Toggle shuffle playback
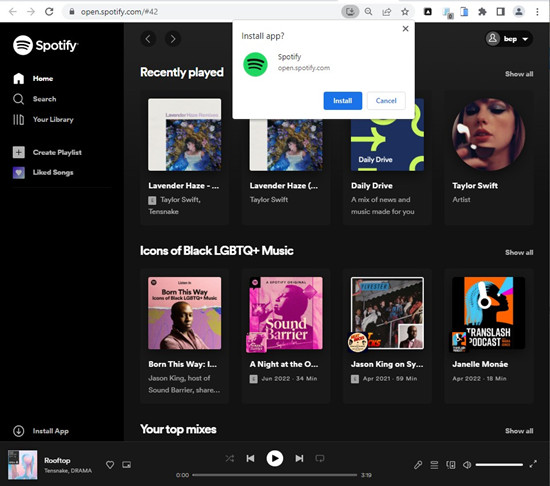This screenshot has height=486, width=550. [x=230, y=458]
